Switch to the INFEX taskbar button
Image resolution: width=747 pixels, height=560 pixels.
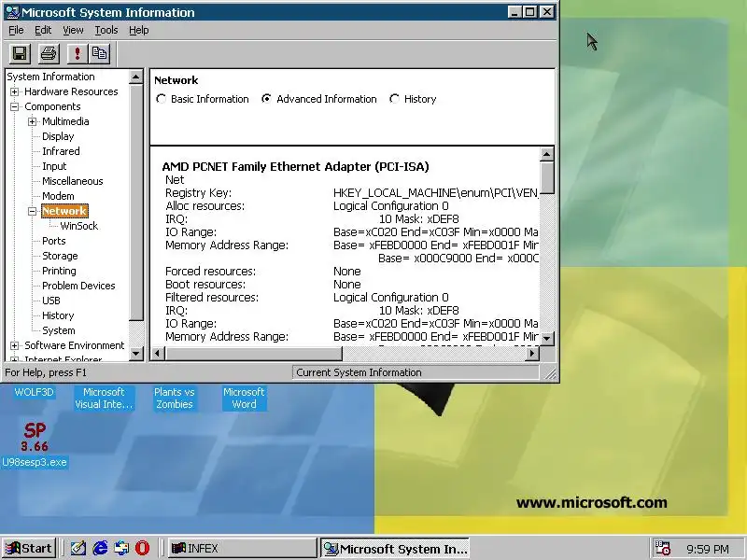click(242, 548)
